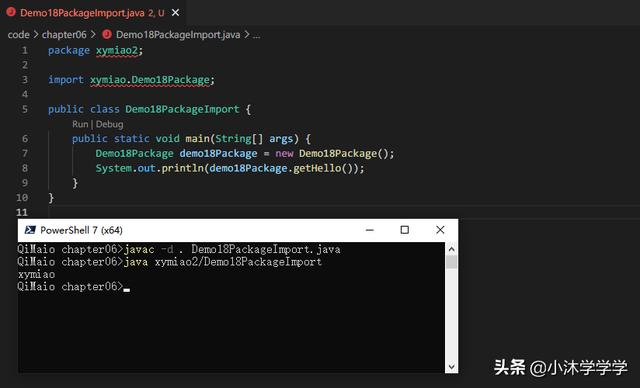640x388 pixels.
Task: Click the Run CodeLens above main
Action: pos(80,124)
